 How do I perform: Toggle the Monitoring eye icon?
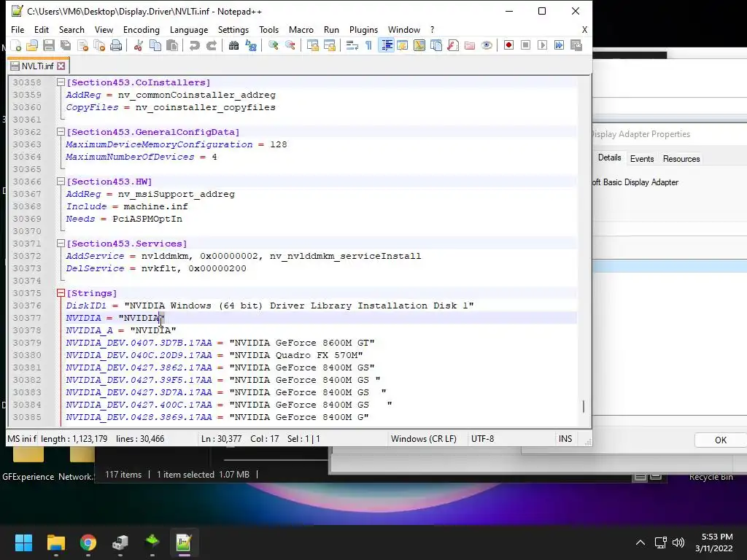click(487, 45)
